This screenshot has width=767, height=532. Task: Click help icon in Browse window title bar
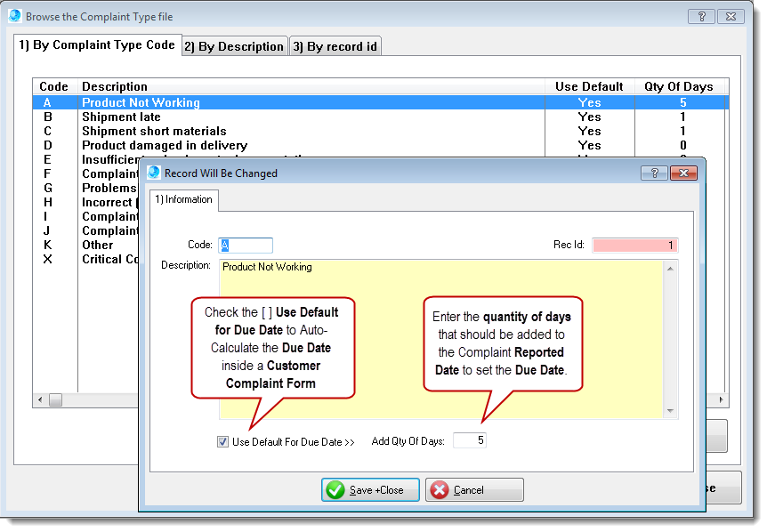point(700,17)
